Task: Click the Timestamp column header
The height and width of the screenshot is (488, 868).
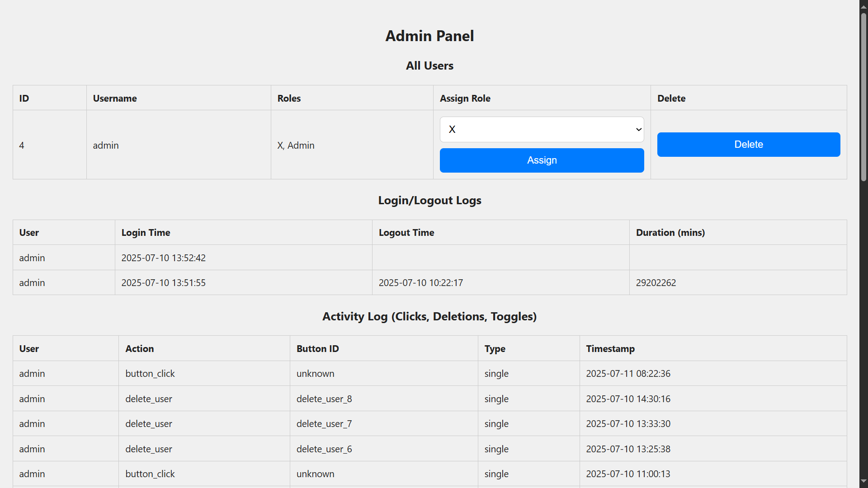Action: tap(610, 349)
